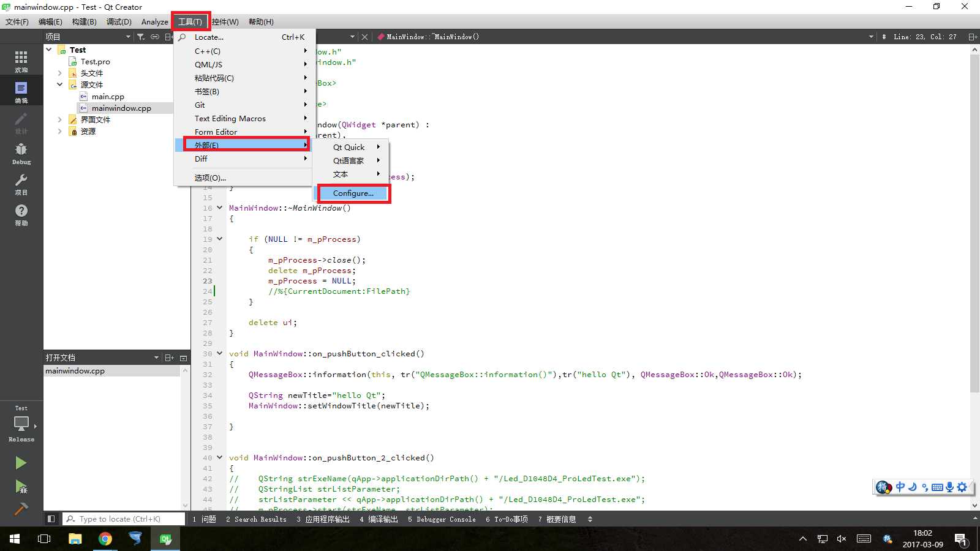Click Locate... in the tools menu
This screenshot has width=980, height=551.
pos(245,37)
